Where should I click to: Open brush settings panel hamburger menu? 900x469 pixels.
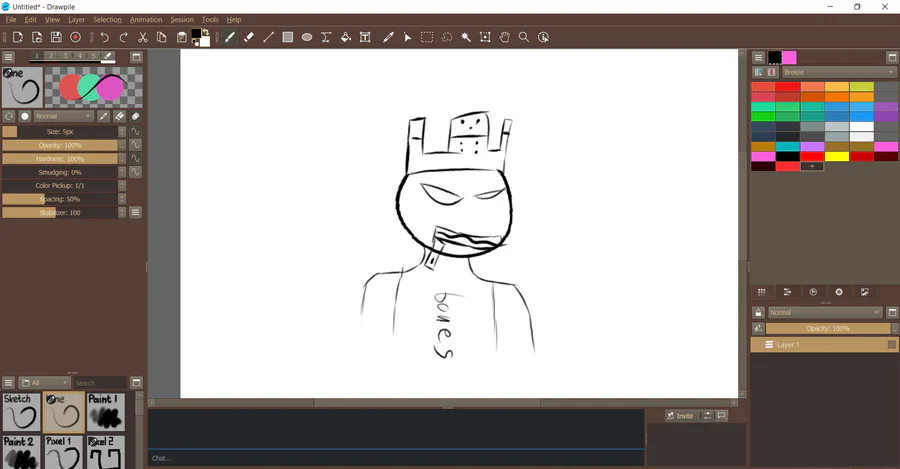[x=8, y=57]
